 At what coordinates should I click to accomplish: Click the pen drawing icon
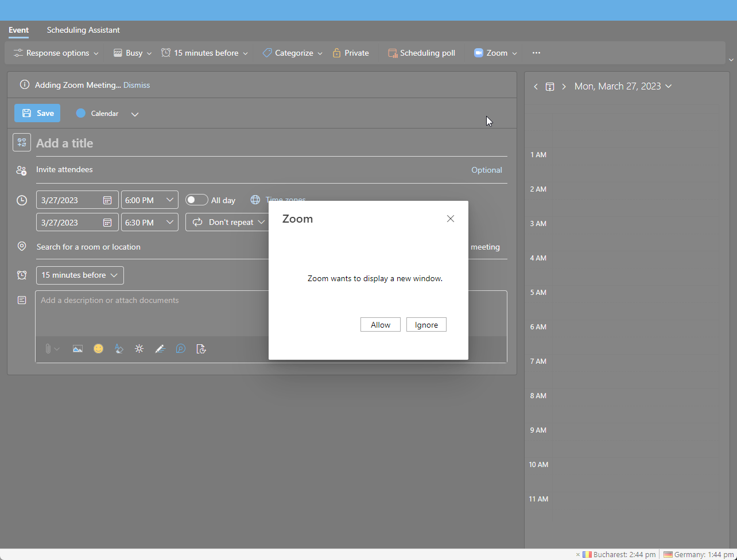coord(160,349)
